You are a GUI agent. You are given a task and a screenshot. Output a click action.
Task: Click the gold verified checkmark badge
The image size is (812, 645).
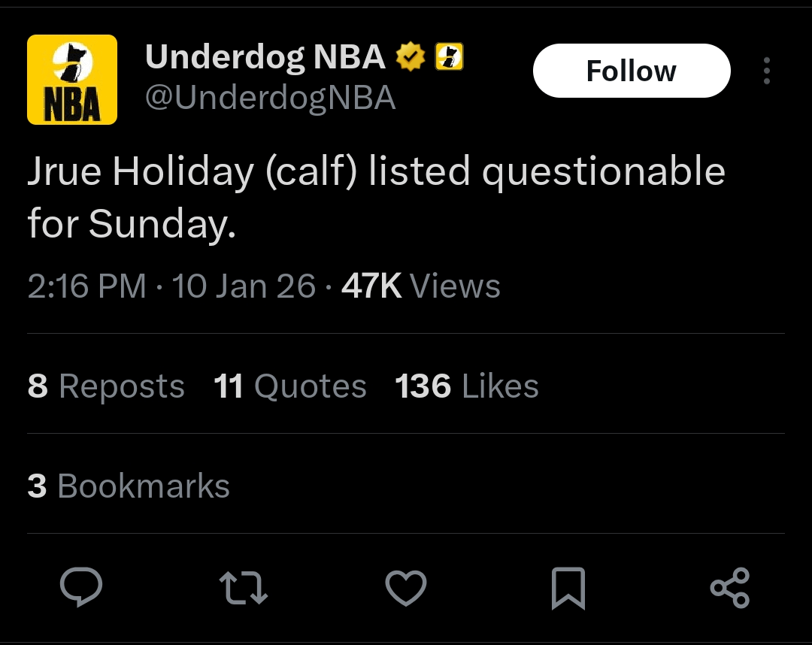click(x=410, y=55)
